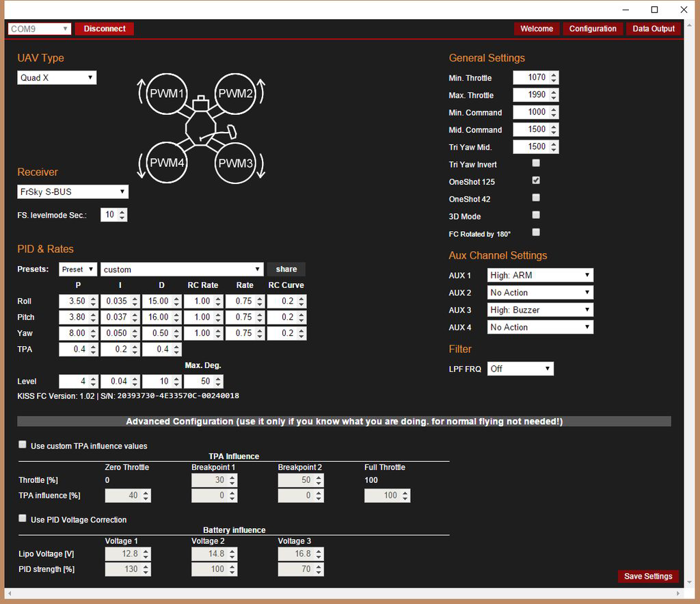Viewport: 700px width, 604px height.
Task: Open AUX 4 No Action dropdown
Action: [x=540, y=328]
